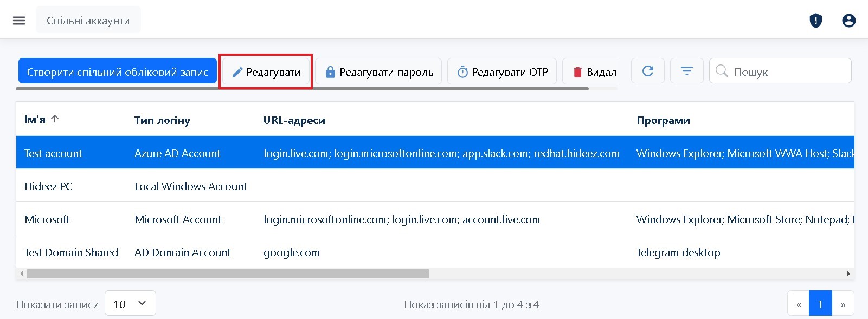
Task: Open the user profile icon
Action: (x=848, y=21)
